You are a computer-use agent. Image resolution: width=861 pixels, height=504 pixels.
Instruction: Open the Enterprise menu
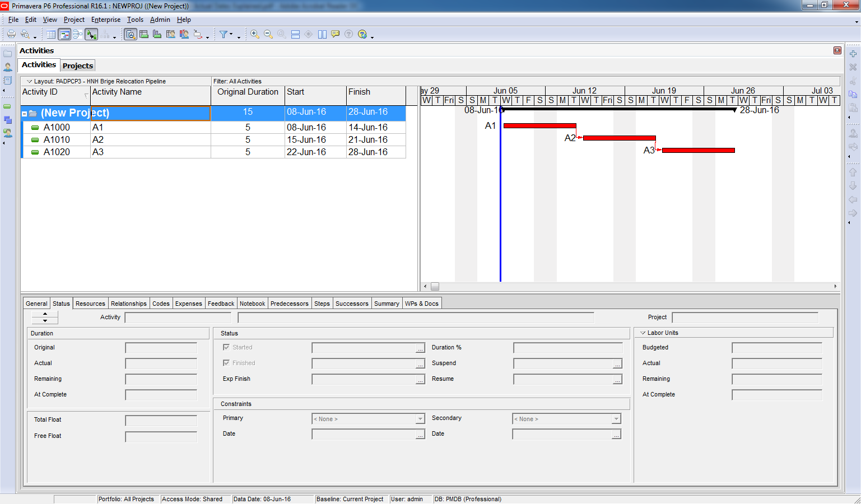[106, 20]
